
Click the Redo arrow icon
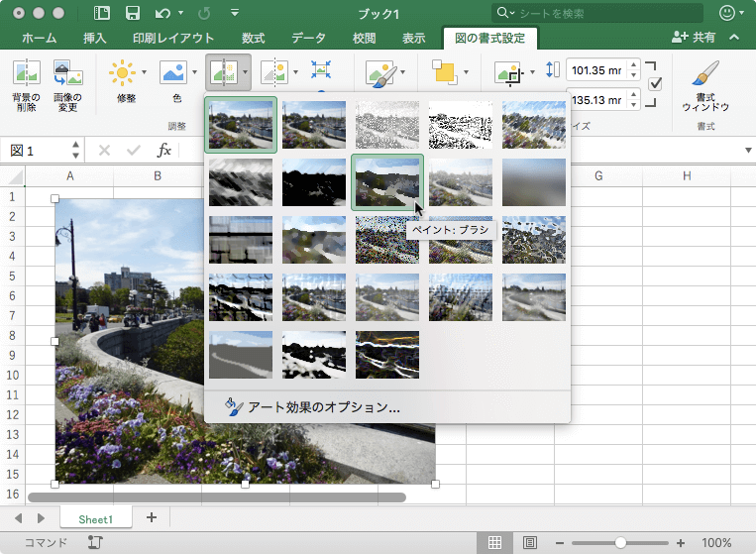click(204, 13)
